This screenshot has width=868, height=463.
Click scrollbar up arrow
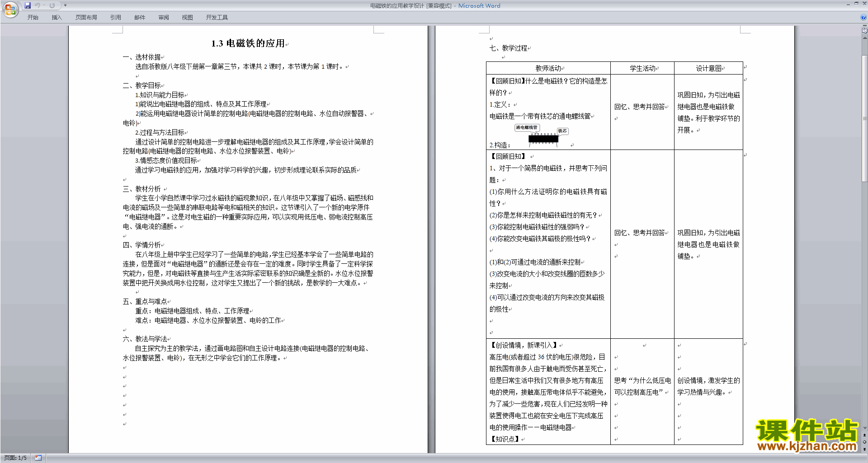click(x=865, y=38)
